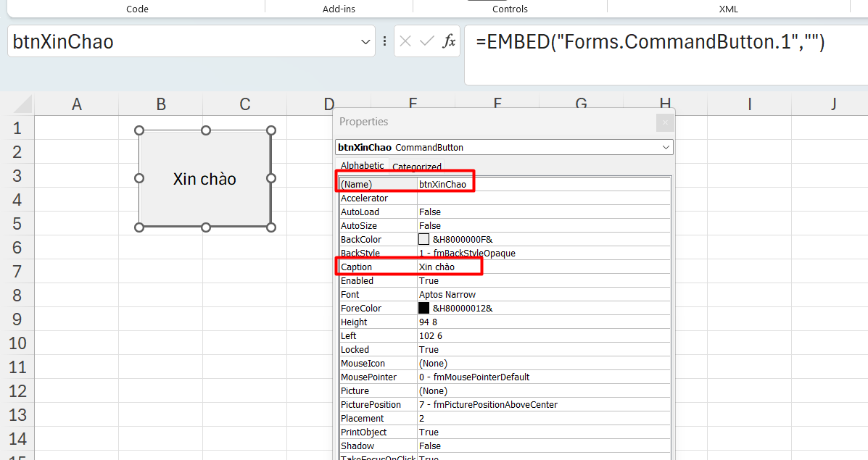Click the Cancel X icon in formula bar
This screenshot has height=460, width=868.
[x=405, y=41]
